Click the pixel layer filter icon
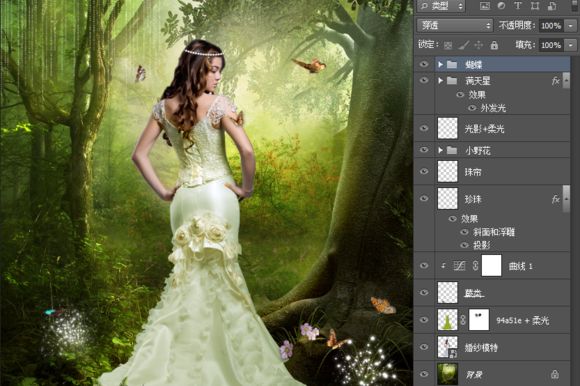580x386 pixels. coord(485,6)
